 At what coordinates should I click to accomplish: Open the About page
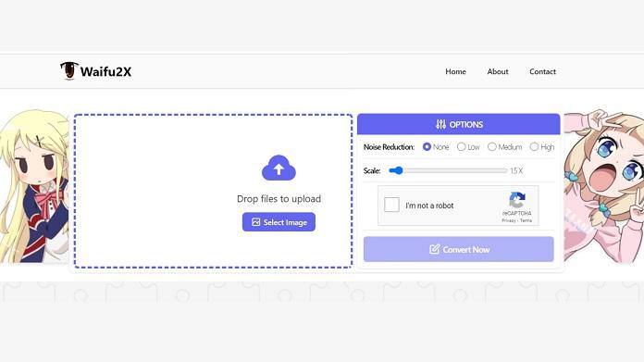(498, 71)
